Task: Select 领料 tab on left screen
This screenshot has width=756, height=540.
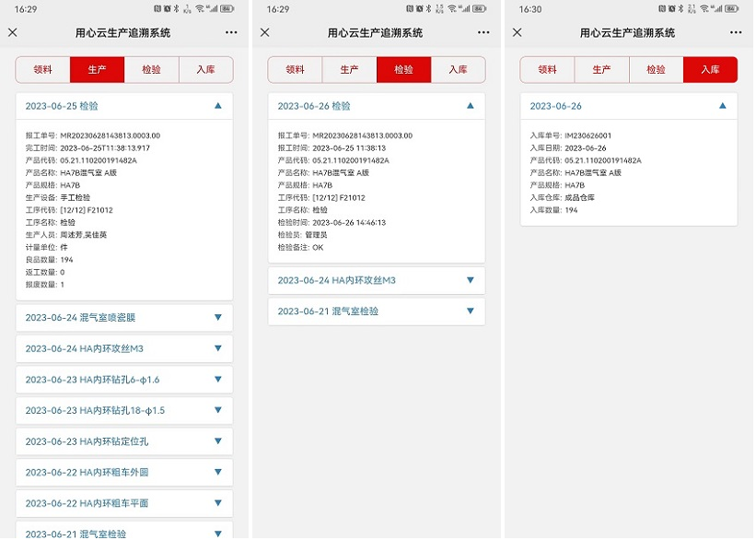Action: click(43, 69)
